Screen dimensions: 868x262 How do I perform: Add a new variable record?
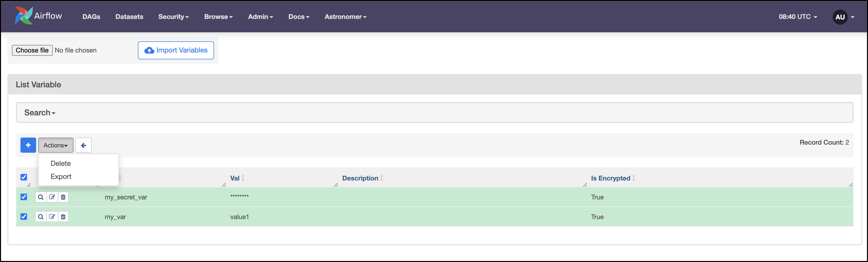(28, 145)
